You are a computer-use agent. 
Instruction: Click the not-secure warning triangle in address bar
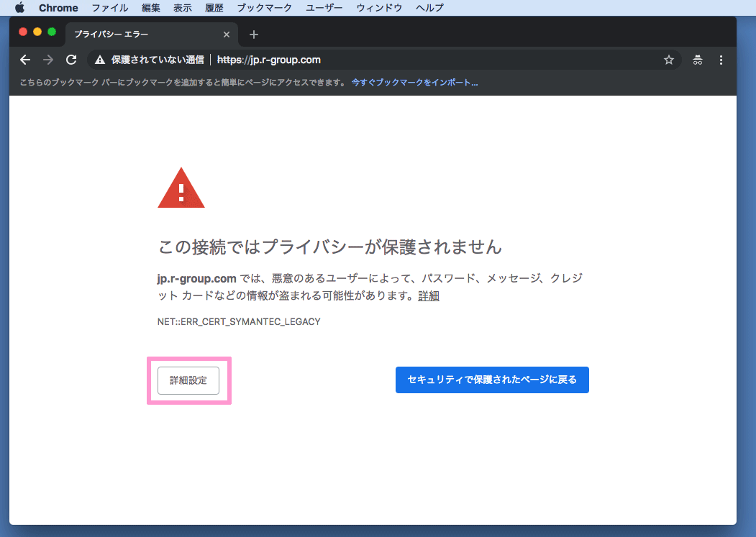point(99,60)
